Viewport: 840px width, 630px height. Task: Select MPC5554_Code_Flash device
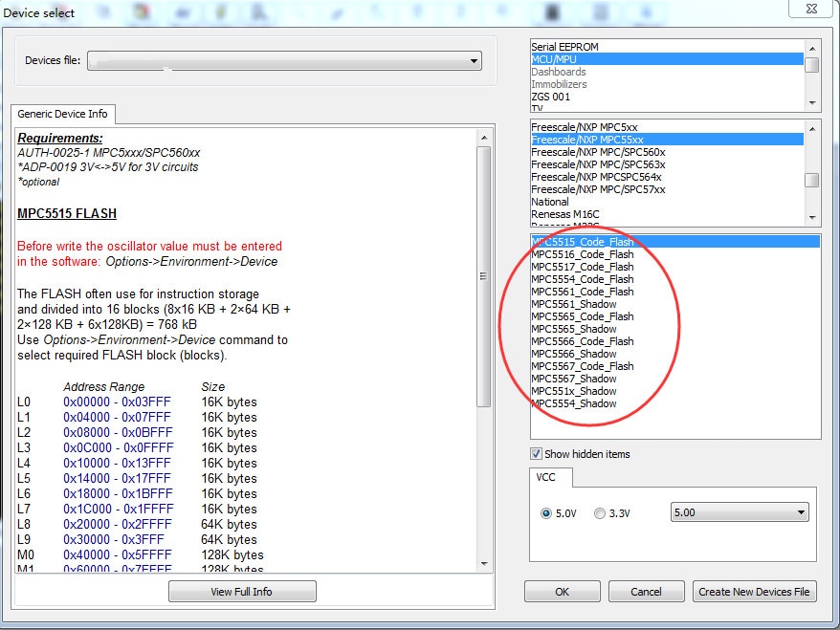582,279
